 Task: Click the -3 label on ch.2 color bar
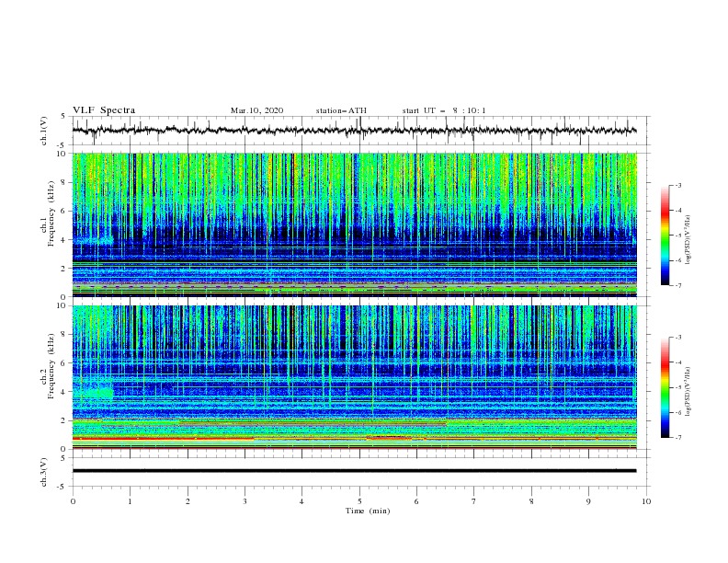[678, 338]
